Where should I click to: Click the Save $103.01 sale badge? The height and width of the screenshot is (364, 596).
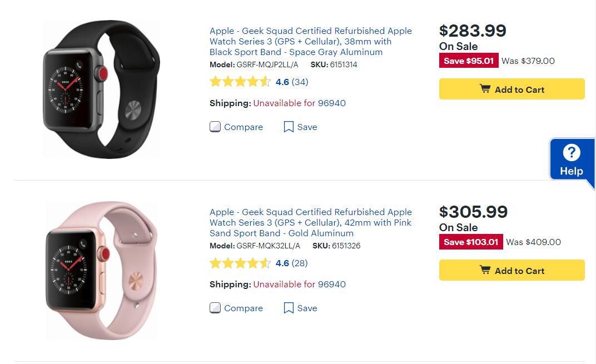471,242
